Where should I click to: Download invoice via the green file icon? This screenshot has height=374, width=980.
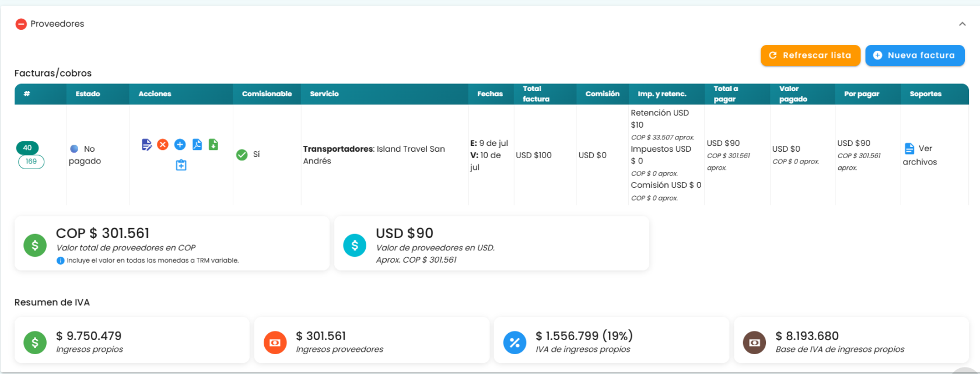pos(213,144)
